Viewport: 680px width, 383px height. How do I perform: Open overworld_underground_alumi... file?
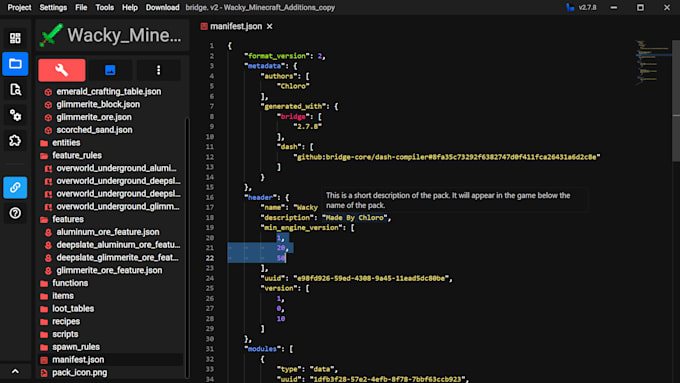point(116,168)
